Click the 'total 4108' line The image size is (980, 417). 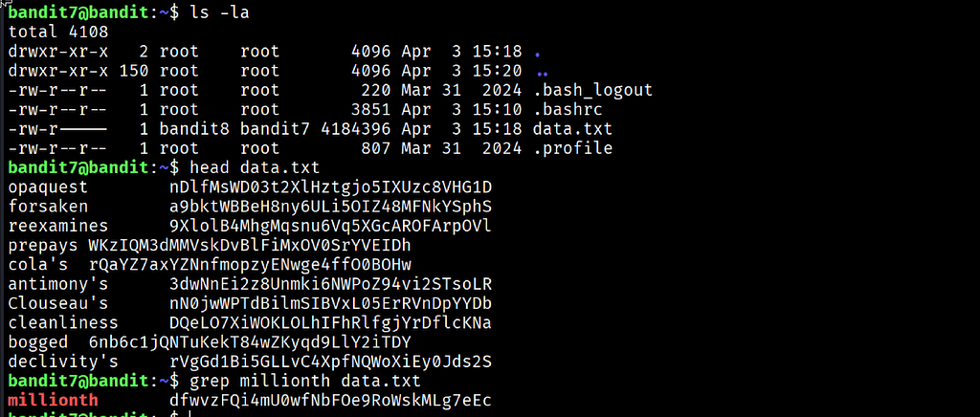pos(58,32)
